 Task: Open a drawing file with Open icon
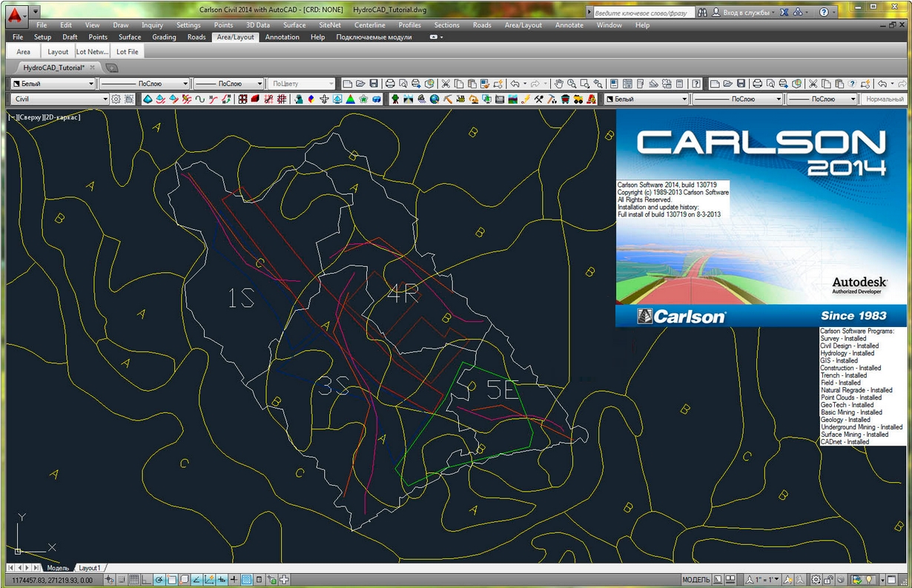pyautogui.click(x=360, y=84)
